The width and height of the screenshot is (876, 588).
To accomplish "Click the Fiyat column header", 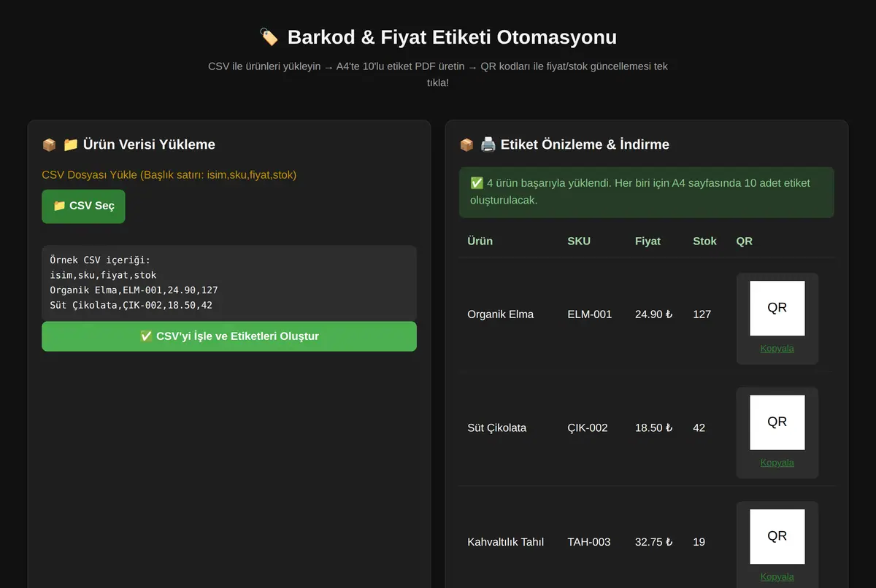I will (x=648, y=241).
